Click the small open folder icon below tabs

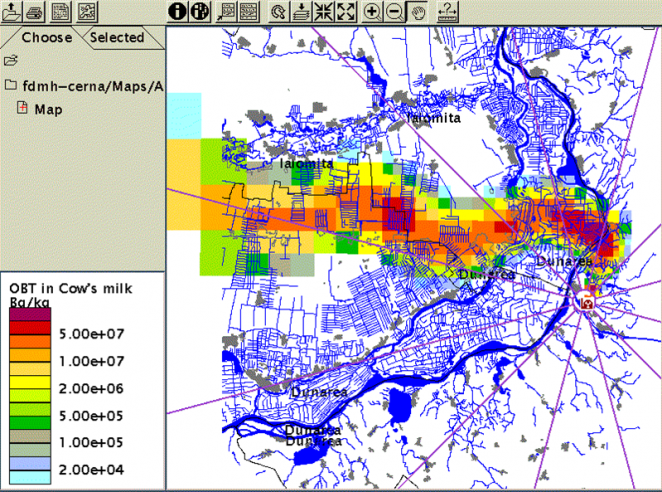click(11, 62)
